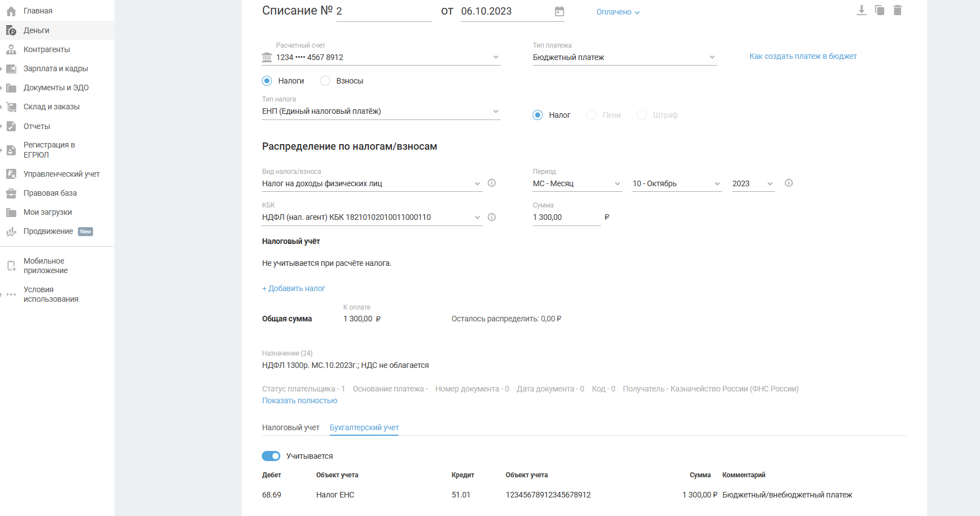
Task: Click the Документы и ЭДО folder icon
Action: [x=11, y=87]
